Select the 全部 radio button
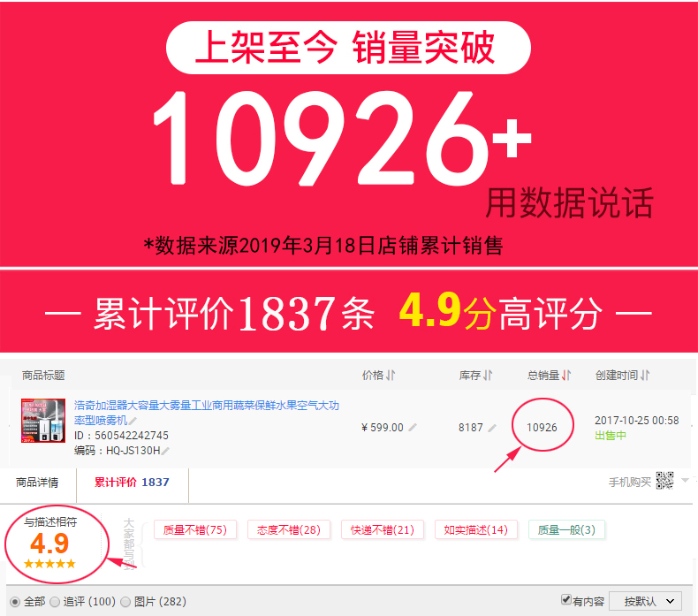Viewport: 698px width, 616px height. coord(15,602)
